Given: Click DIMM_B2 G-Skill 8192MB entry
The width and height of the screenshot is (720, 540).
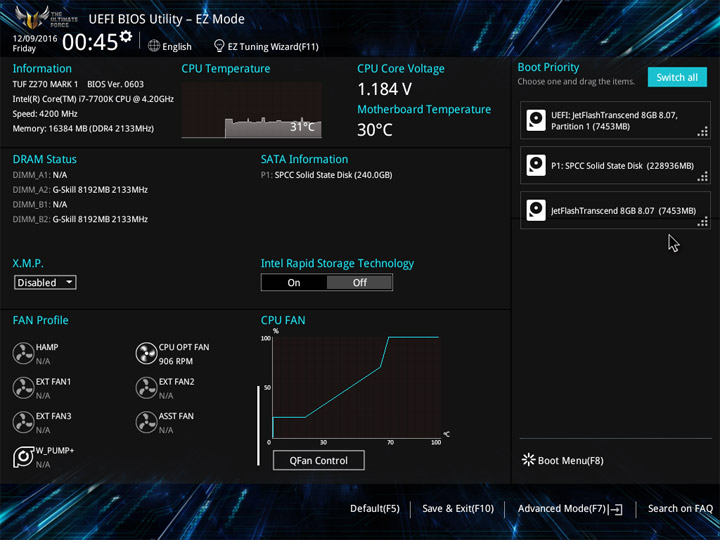Looking at the screenshot, I should [80, 219].
